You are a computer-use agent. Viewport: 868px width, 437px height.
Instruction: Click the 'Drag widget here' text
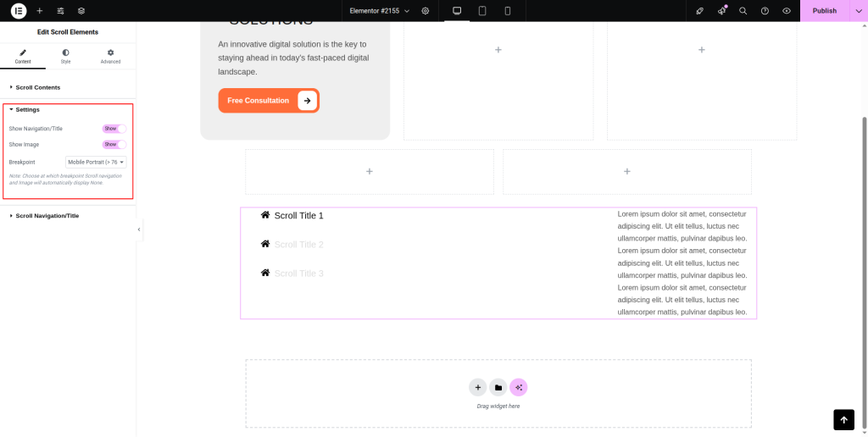(498, 406)
